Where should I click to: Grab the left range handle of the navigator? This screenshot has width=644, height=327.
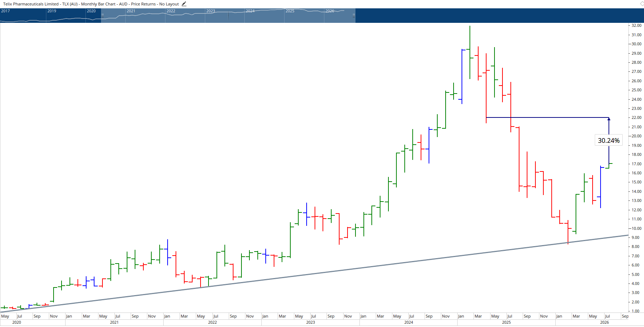pyautogui.click(x=102, y=15)
